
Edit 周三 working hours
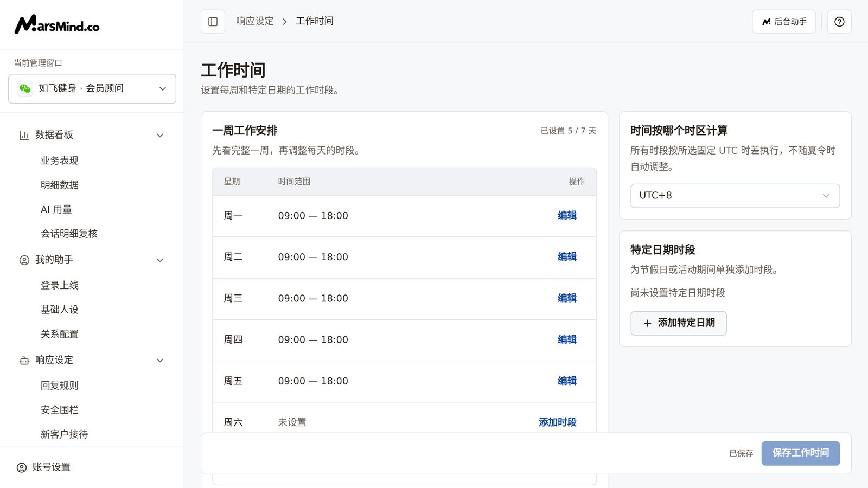point(567,298)
